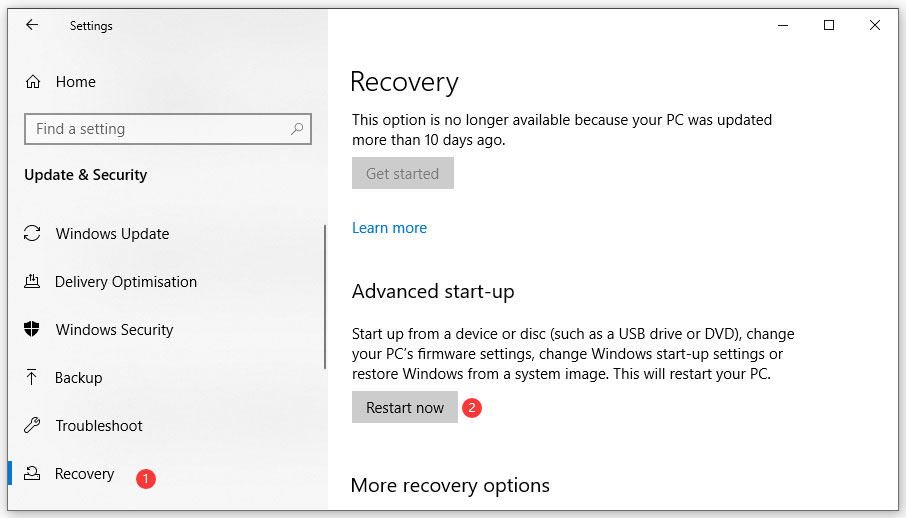Click the Windows Update sync icon

[32, 233]
